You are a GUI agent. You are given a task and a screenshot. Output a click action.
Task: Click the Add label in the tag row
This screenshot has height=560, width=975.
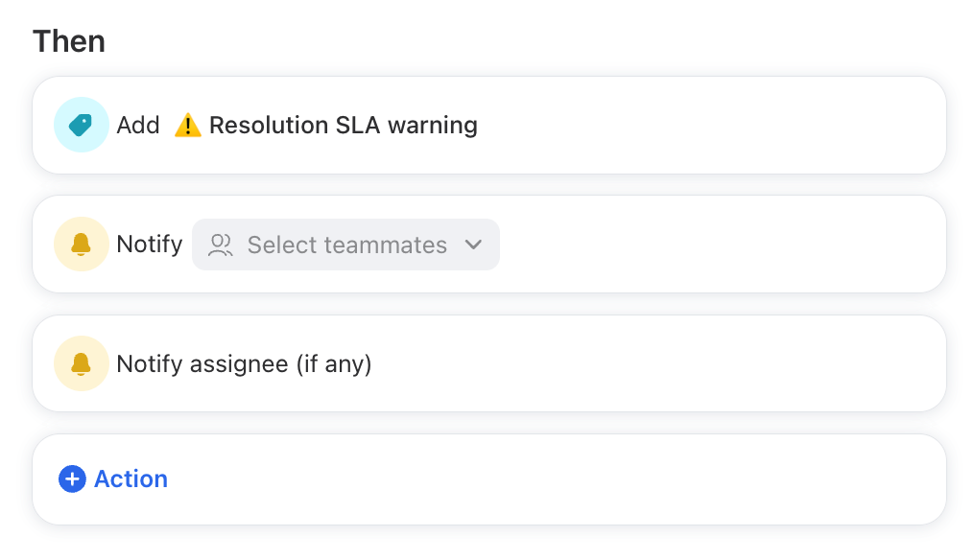[138, 125]
